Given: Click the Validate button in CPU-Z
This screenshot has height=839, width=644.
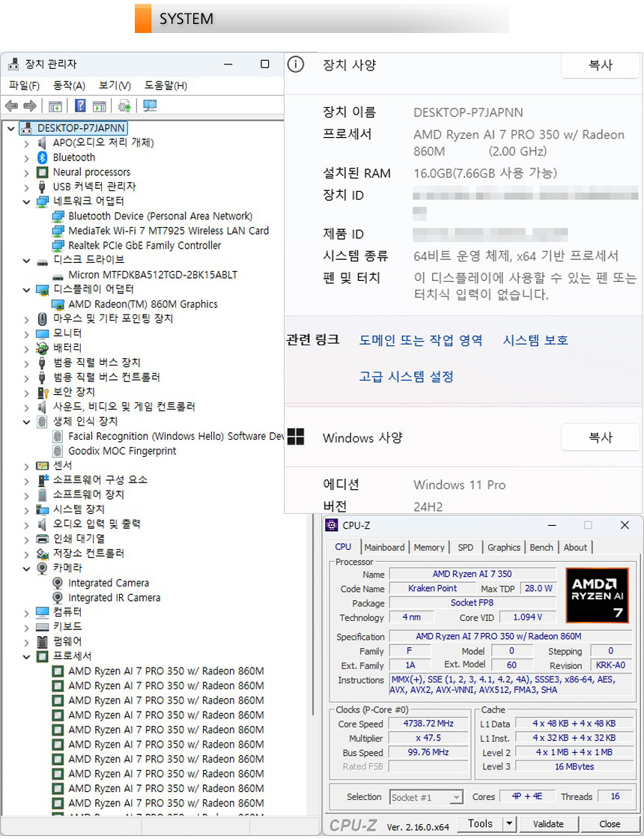Looking at the screenshot, I should pyautogui.click(x=548, y=824).
